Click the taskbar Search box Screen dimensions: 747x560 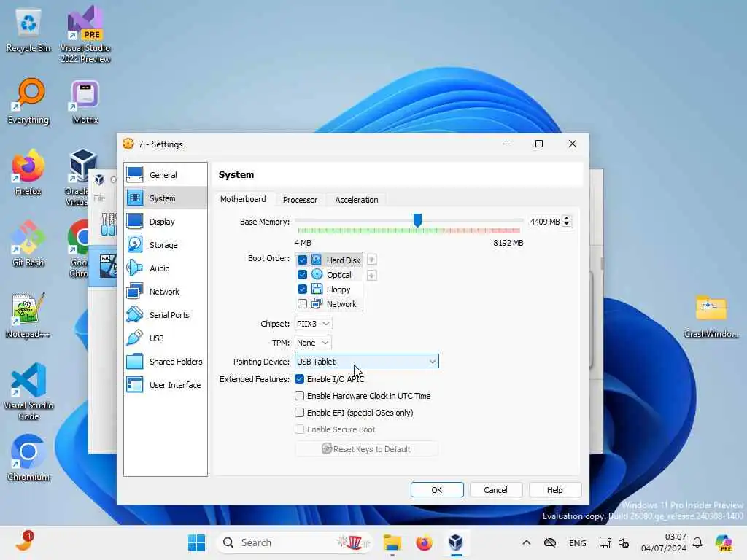[293, 542]
